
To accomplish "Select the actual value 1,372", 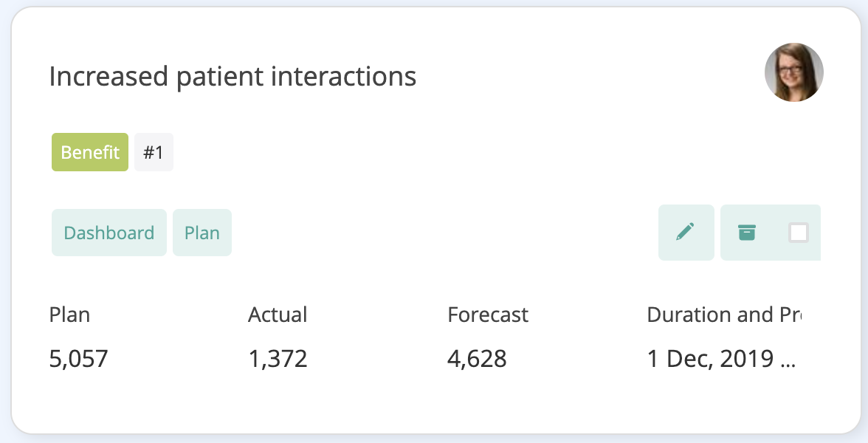I will click(278, 359).
